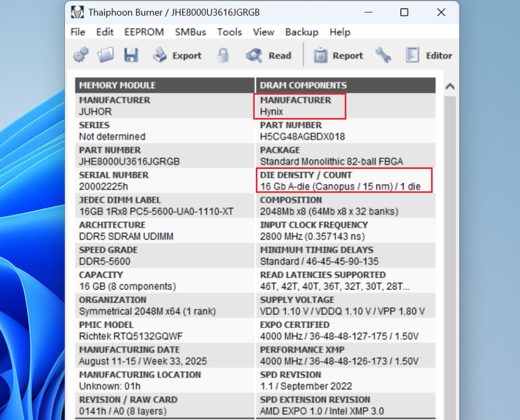
Task: Click the MEMORY MODULE column header
Action: [165, 85]
